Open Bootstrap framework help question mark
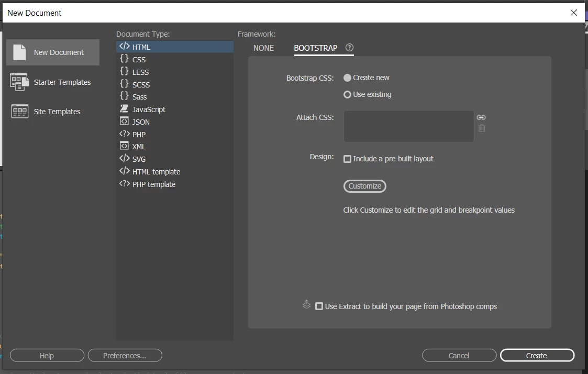Image resolution: width=588 pixels, height=374 pixels. [x=349, y=48]
